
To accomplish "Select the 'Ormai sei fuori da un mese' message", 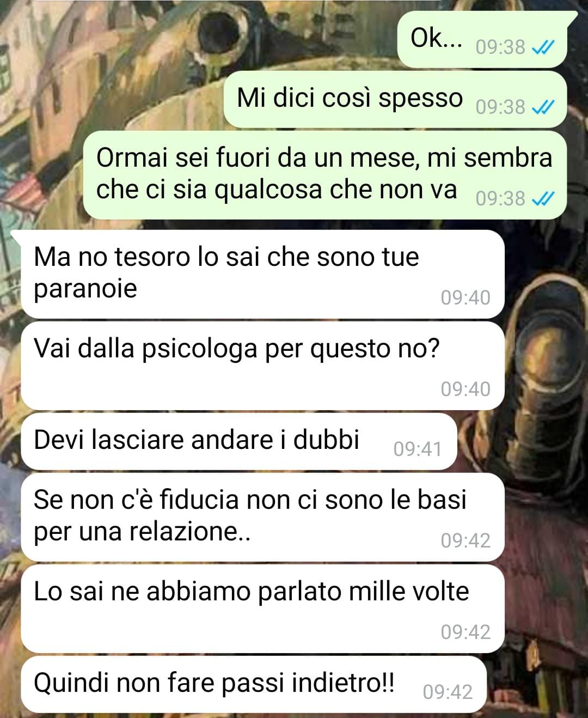I will 325,174.
